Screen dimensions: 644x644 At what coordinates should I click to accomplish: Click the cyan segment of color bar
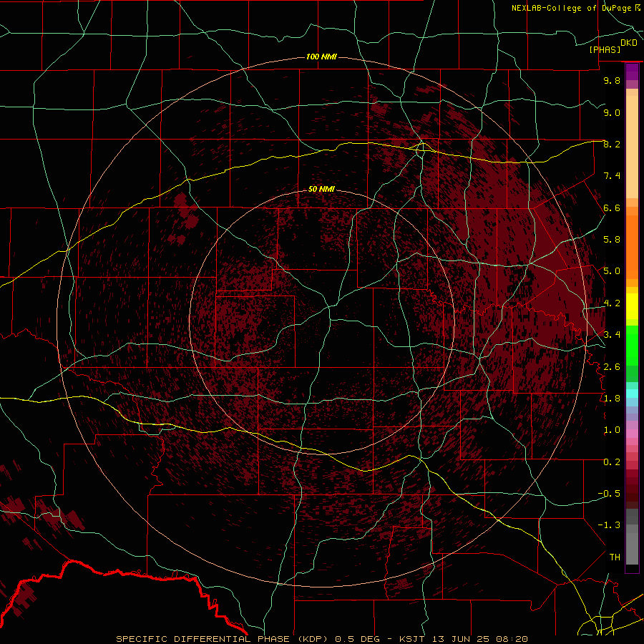[x=632, y=394]
